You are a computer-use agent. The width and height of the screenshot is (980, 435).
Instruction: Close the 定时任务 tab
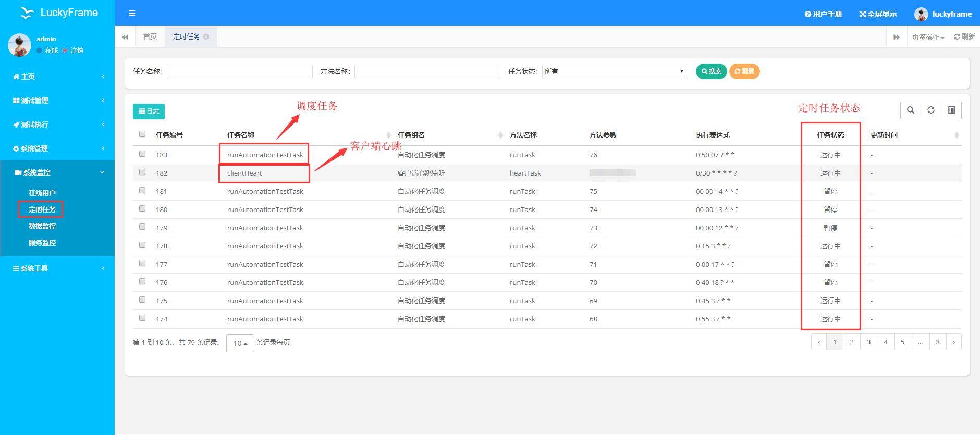206,36
